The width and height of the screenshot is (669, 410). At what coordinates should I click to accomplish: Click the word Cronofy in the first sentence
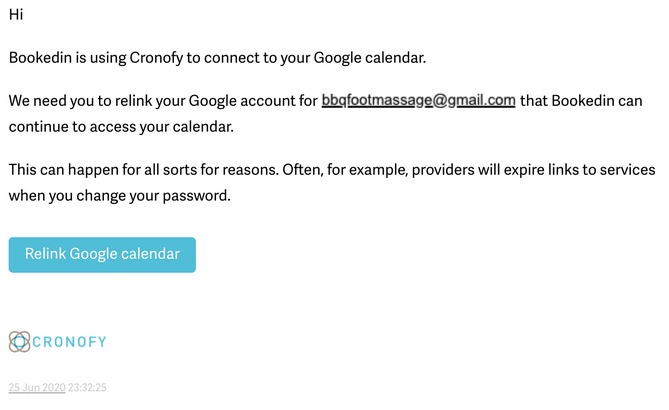[156, 58]
